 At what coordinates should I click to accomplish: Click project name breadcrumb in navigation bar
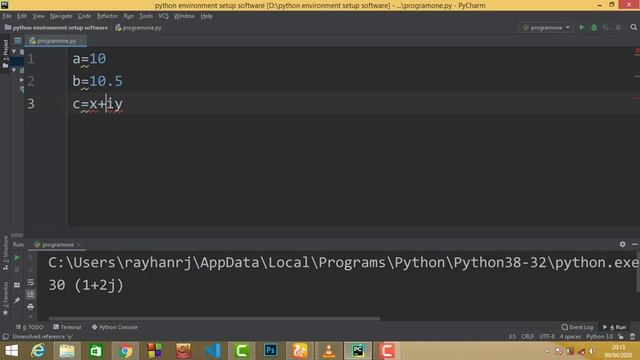point(56,28)
